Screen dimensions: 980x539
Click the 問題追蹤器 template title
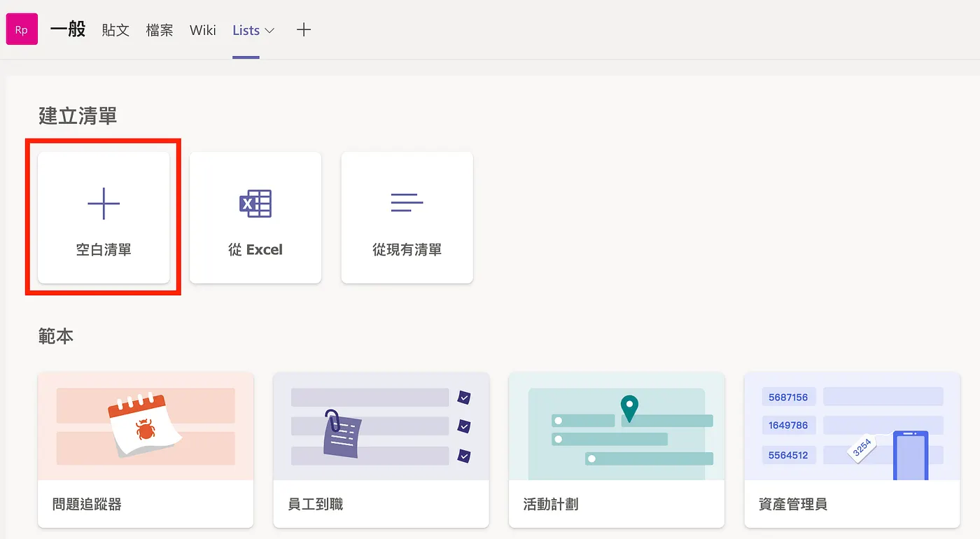pyautogui.click(x=87, y=504)
